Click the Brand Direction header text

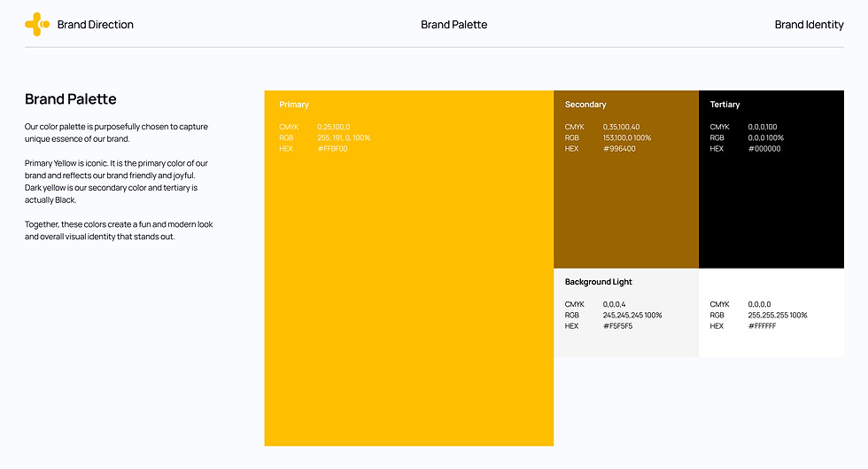pos(96,25)
